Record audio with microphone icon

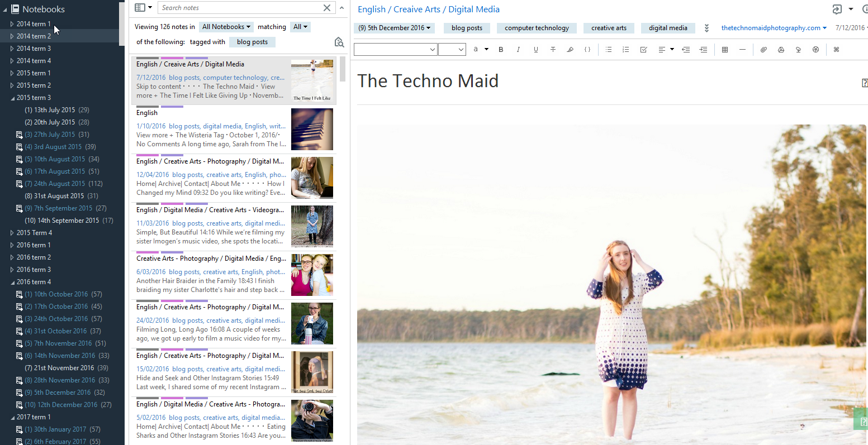pos(798,50)
